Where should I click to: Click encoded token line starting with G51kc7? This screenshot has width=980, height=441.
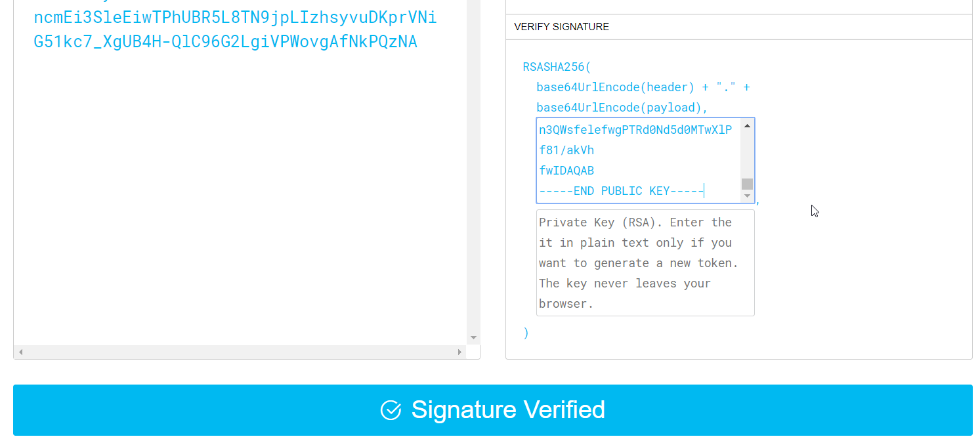click(x=225, y=41)
